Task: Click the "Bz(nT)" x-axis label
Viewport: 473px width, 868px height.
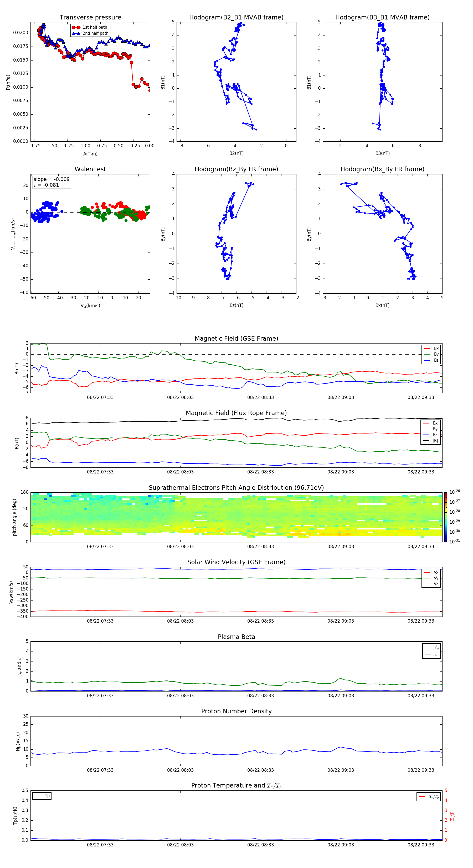Action: pyautogui.click(x=236, y=305)
